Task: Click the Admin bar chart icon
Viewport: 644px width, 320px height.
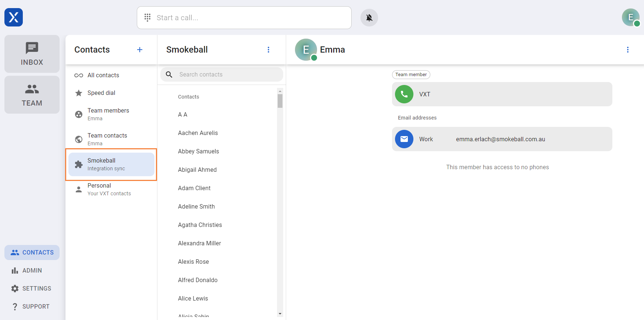Action: (x=15, y=270)
